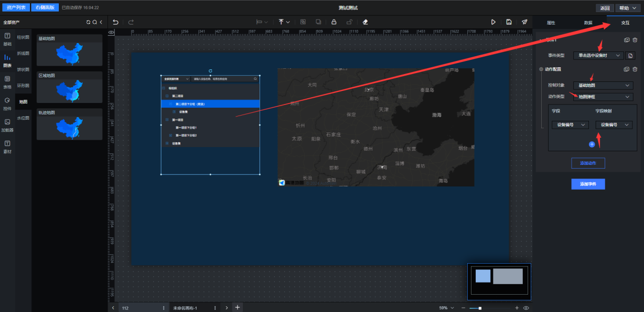Click the publish paper-plane icon
644x312 pixels.
pos(524,22)
